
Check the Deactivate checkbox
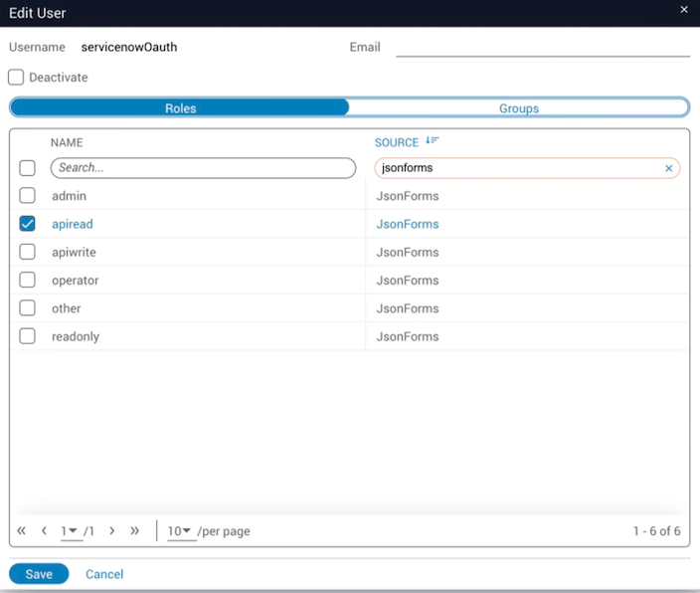[16, 77]
